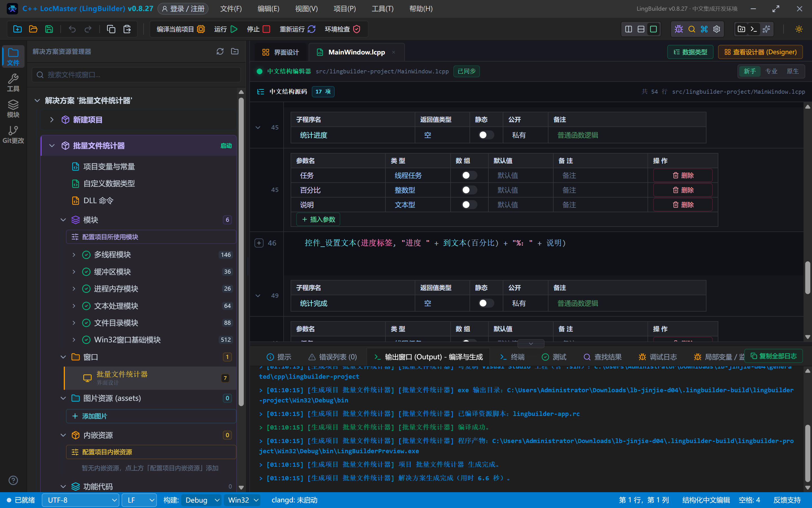This screenshot has height=508, width=812.
Task: Refresh the solution explorer
Action: (x=220, y=51)
